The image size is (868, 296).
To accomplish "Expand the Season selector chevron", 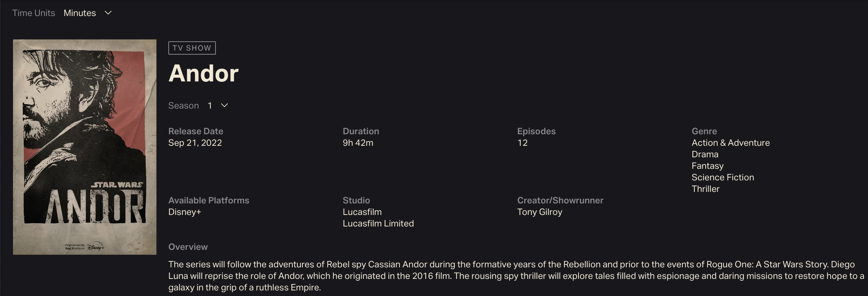I will (224, 106).
